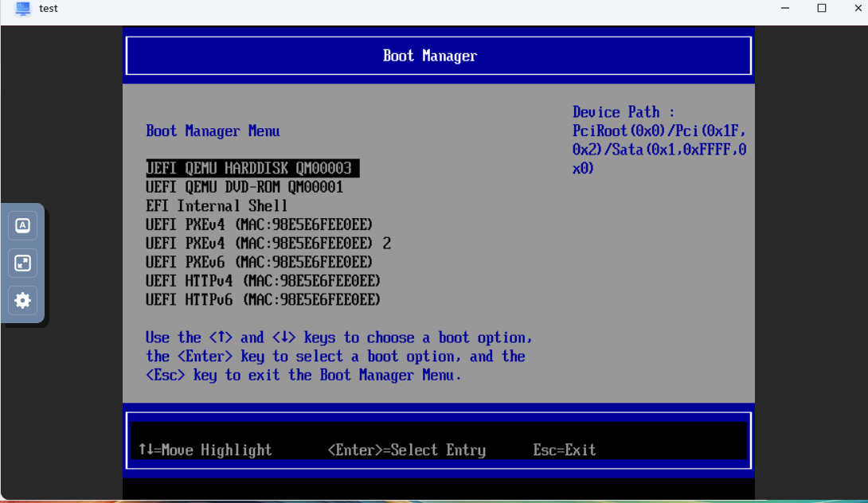
Task: Click the monitor icon in the title bar
Action: tap(23, 8)
